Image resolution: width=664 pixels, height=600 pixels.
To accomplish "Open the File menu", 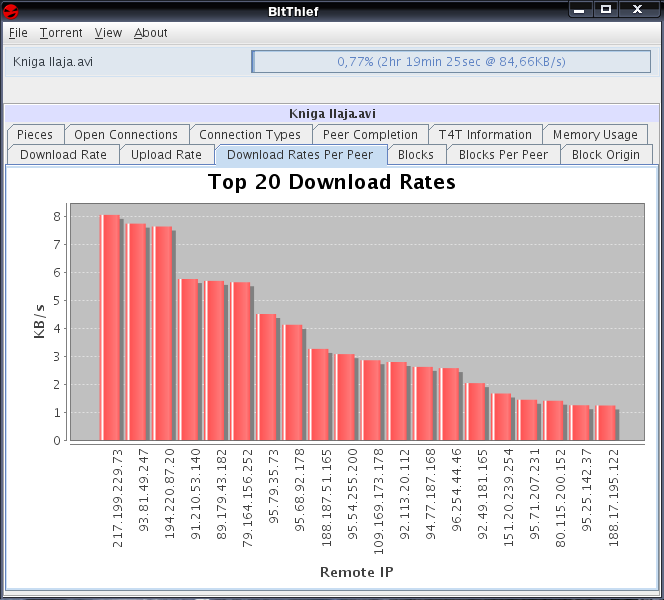I will (18, 33).
